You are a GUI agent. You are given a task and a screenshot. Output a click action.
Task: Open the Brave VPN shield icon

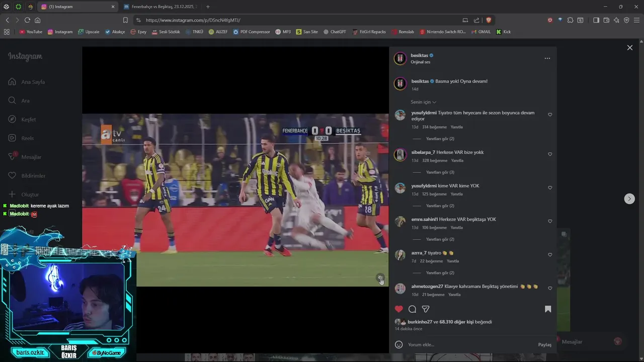click(x=626, y=20)
